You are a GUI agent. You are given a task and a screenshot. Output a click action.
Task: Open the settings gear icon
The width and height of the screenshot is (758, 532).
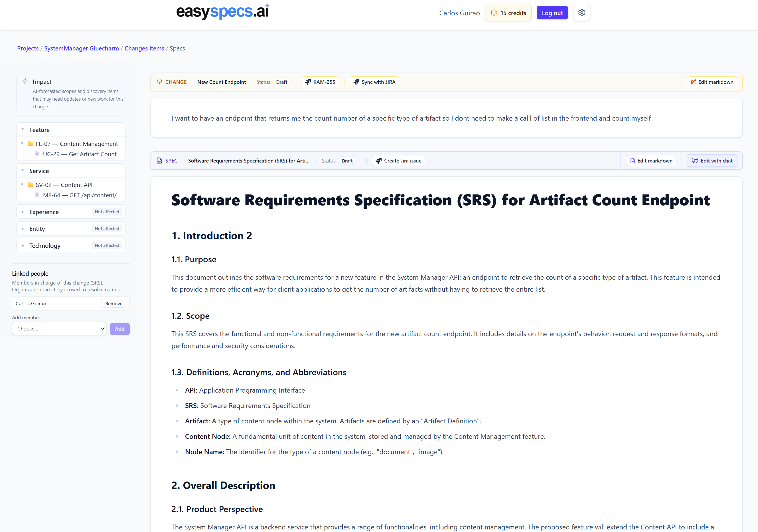click(x=581, y=13)
